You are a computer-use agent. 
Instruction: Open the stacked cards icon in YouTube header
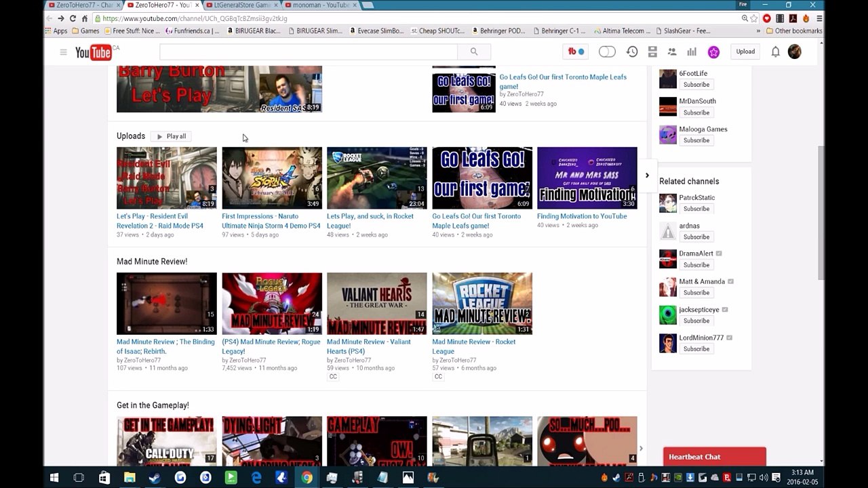652,52
